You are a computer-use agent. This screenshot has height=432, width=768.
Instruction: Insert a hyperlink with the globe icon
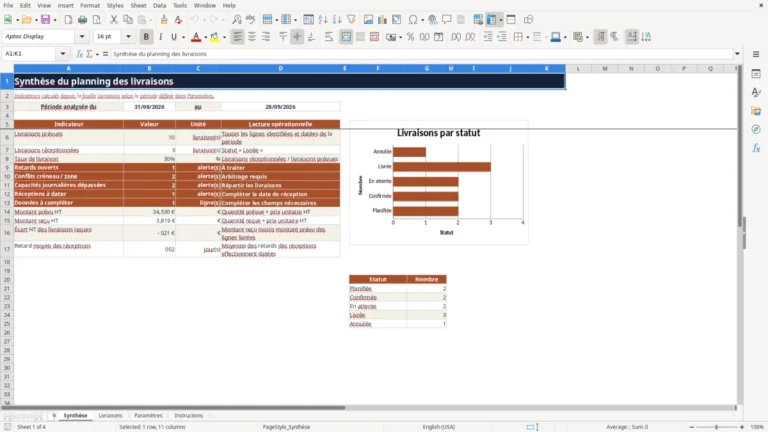[x=432, y=20]
